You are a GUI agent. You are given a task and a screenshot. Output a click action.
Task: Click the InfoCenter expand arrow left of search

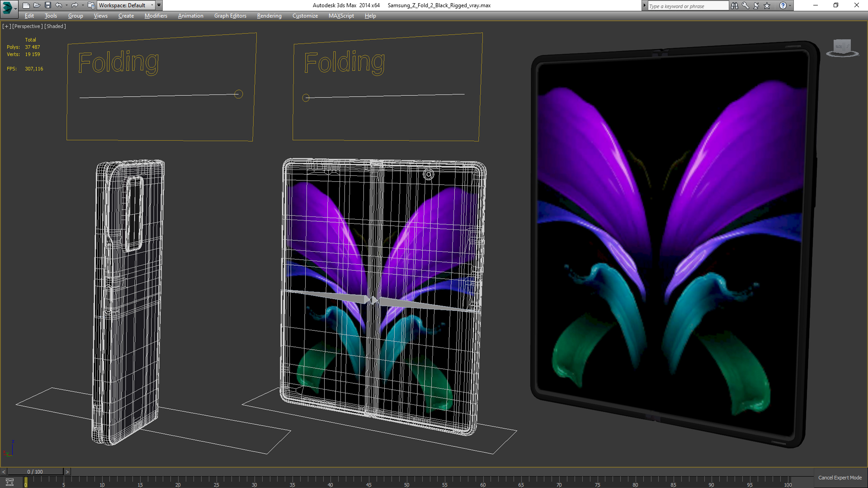tap(644, 5)
